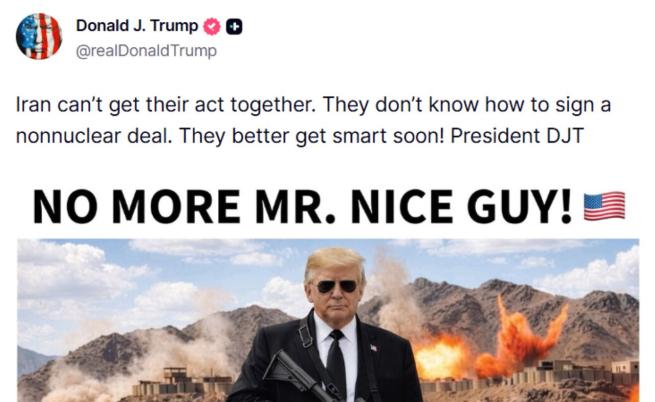Click 'They better get smart soon!' sentence
Image resolution: width=655 pixels, height=402 pixels.
coord(312,137)
